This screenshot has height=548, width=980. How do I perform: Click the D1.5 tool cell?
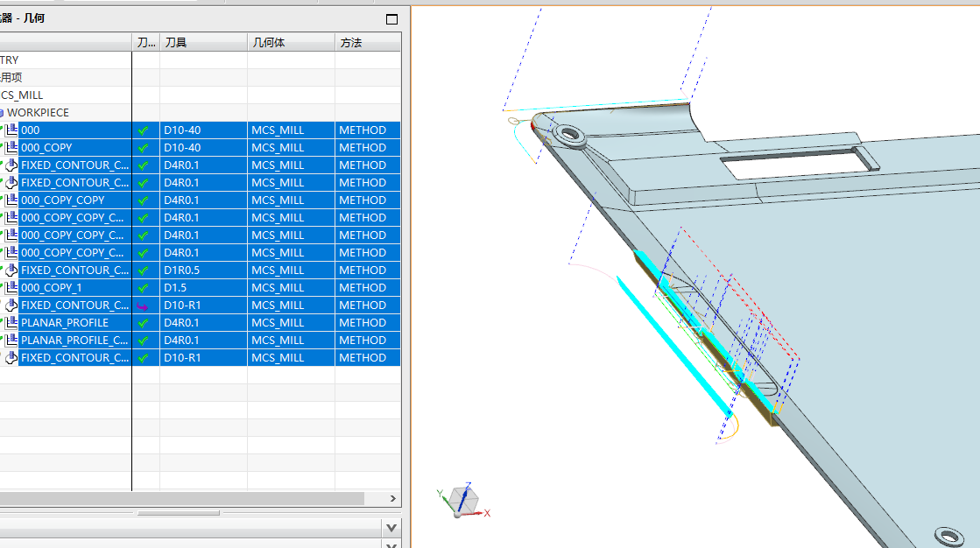204,287
